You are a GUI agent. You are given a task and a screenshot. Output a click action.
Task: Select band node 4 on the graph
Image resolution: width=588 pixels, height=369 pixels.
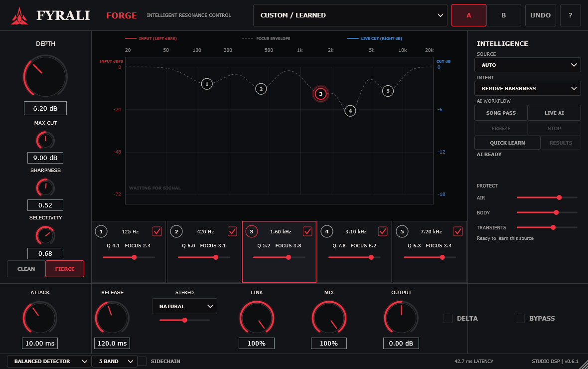coord(350,111)
